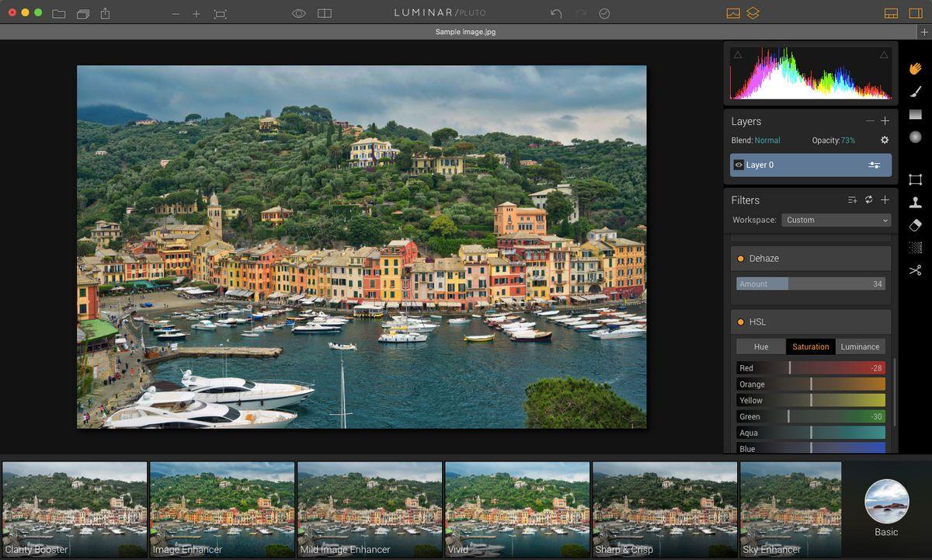
Task: Zoom out with the minus icon
Action: [x=176, y=14]
